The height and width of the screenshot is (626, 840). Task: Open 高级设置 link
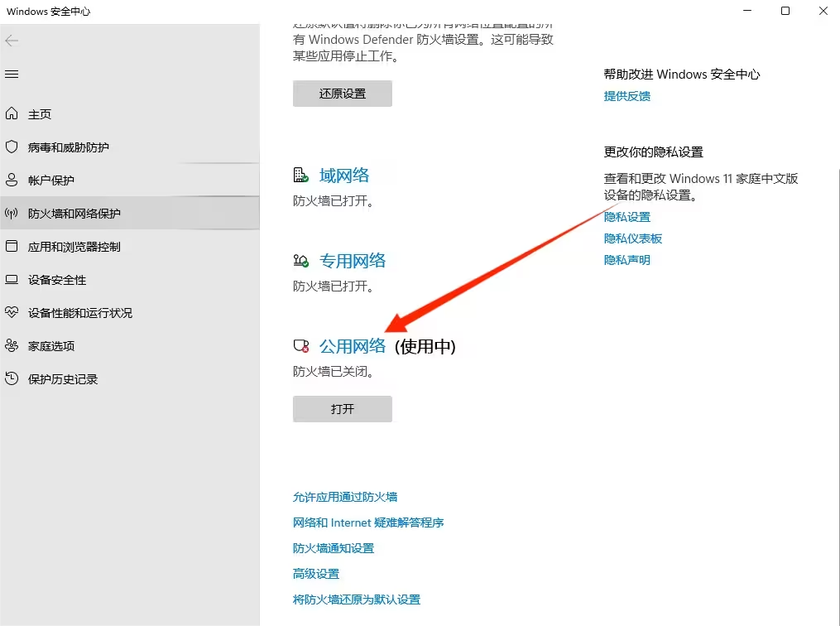click(316, 574)
